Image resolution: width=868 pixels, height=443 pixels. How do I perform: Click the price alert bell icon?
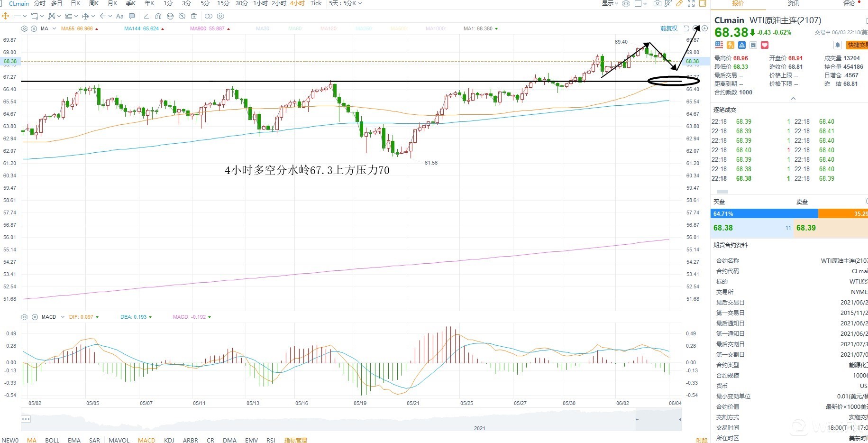tap(838, 45)
